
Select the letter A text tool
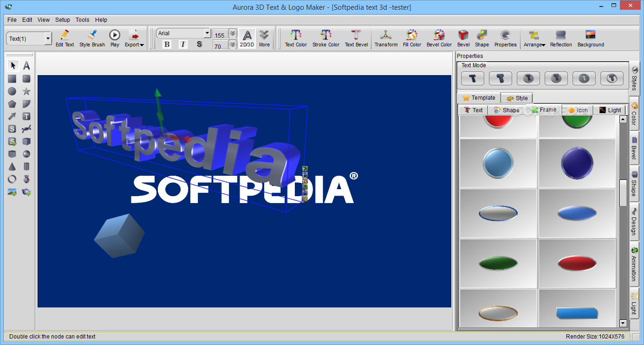26,66
